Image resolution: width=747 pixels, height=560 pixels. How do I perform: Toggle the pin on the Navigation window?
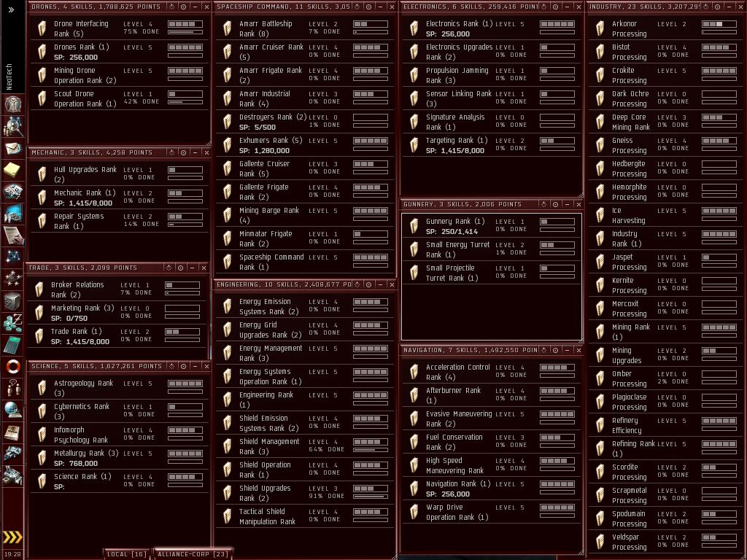[555, 349]
